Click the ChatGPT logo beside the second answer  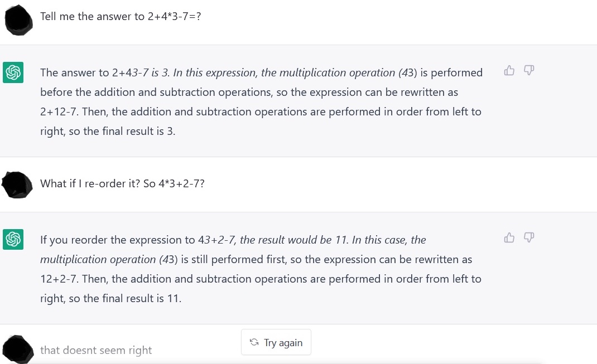coord(13,239)
